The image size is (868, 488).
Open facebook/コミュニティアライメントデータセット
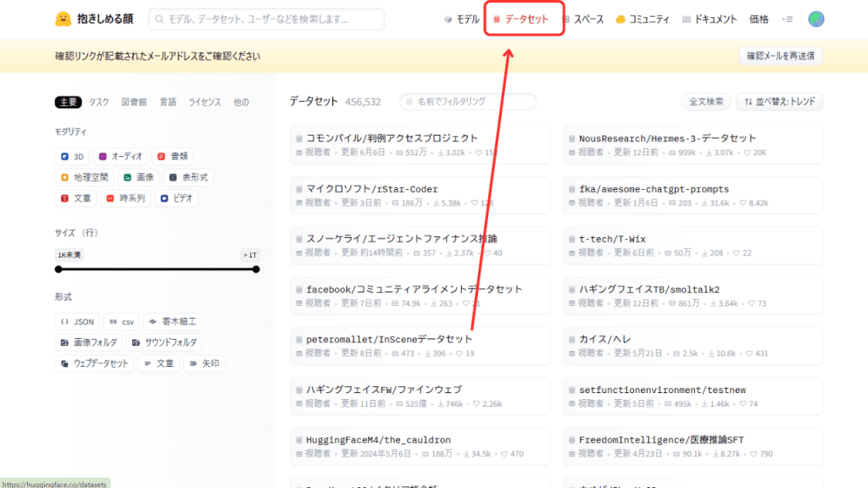coord(420,296)
